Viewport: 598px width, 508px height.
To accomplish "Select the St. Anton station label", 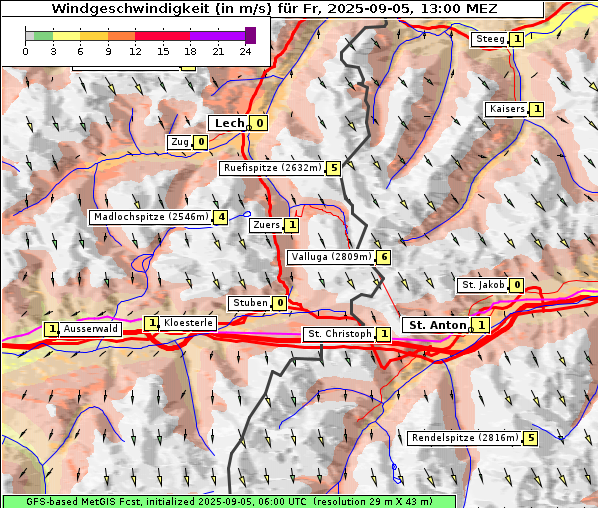I will point(437,325).
